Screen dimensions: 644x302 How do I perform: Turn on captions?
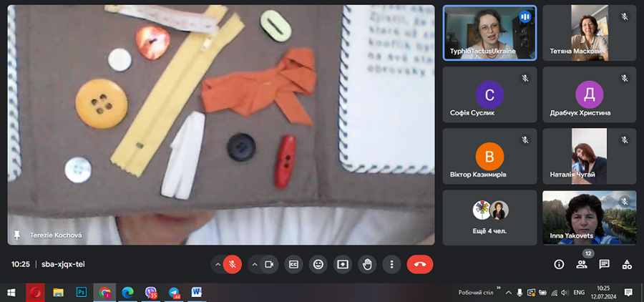click(x=293, y=265)
